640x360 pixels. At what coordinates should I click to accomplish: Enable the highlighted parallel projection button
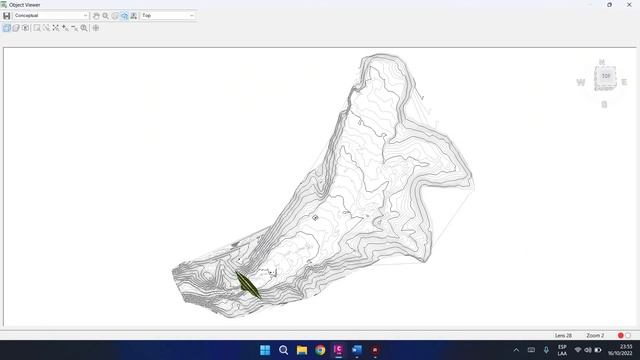[x=7, y=28]
